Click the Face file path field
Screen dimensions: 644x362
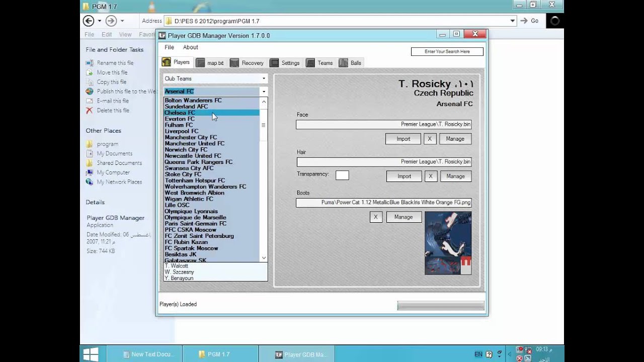click(x=384, y=124)
